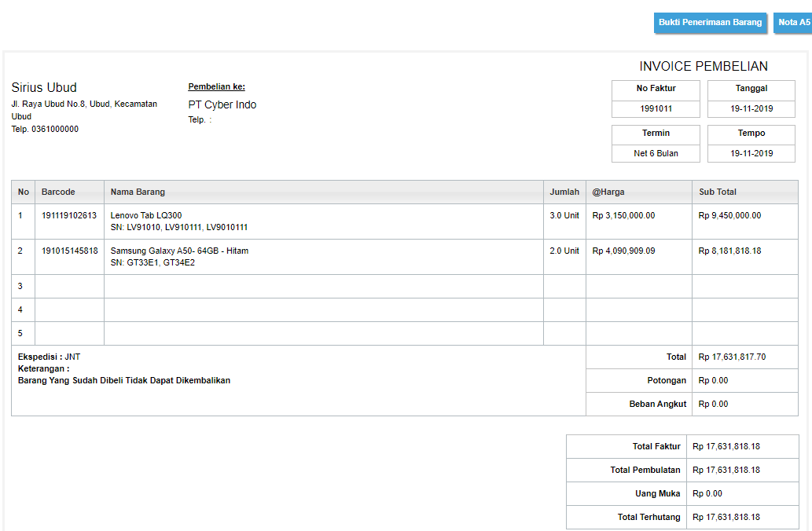Click the phone text Telp. 0361000000
The image size is (812, 531).
(x=45, y=129)
